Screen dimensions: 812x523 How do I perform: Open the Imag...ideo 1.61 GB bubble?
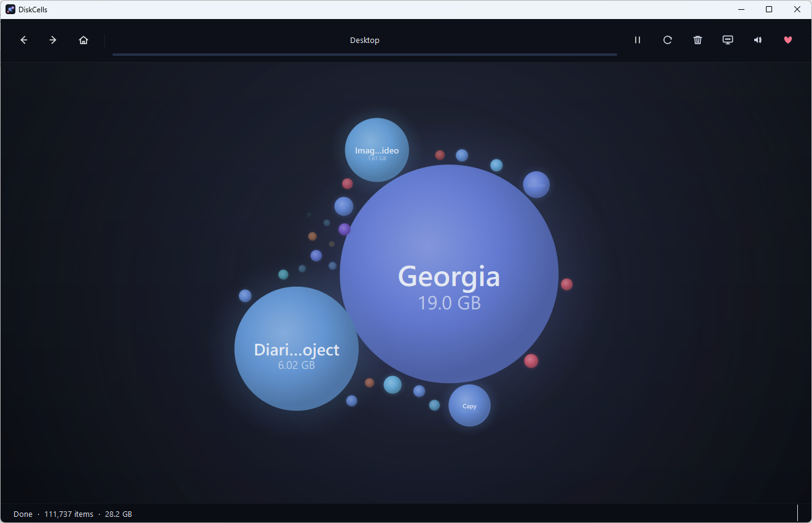377,150
